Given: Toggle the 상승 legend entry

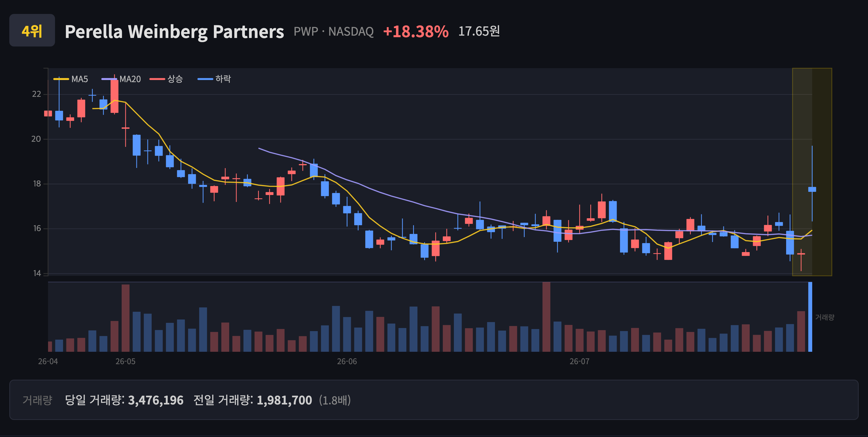Looking at the screenshot, I should (x=166, y=79).
